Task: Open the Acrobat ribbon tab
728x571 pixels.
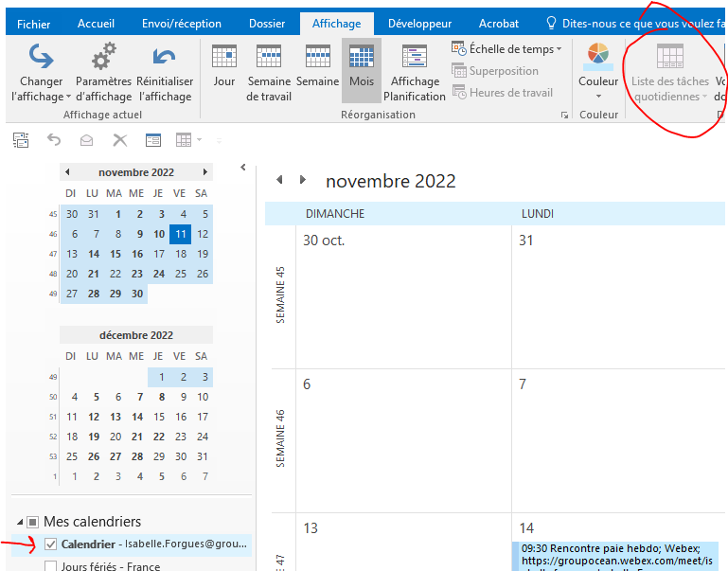Action: 499,24
